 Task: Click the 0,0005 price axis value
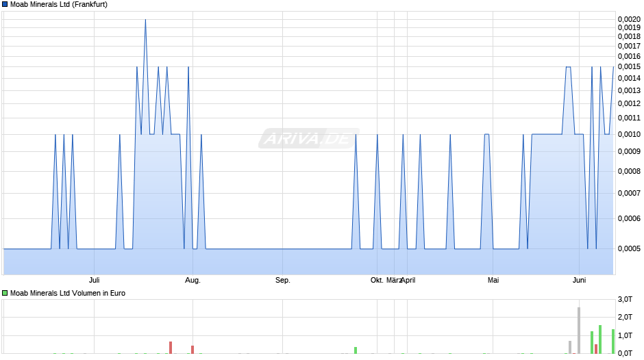pyautogui.click(x=629, y=248)
